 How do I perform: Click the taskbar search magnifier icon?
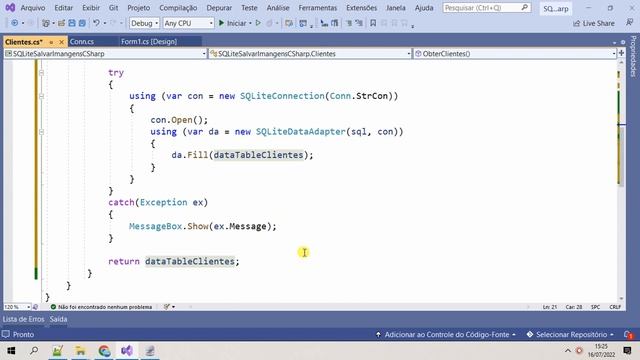(x=34, y=351)
